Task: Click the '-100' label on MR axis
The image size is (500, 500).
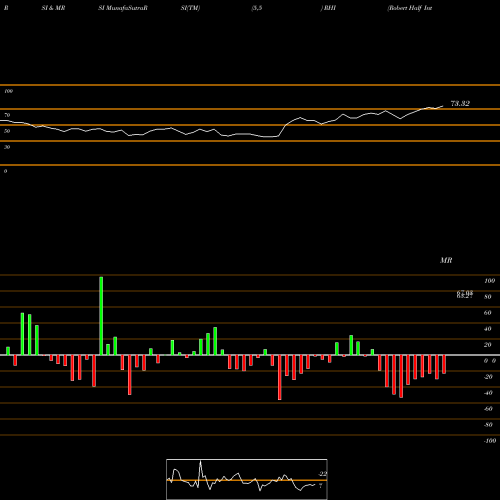Action: click(x=490, y=441)
